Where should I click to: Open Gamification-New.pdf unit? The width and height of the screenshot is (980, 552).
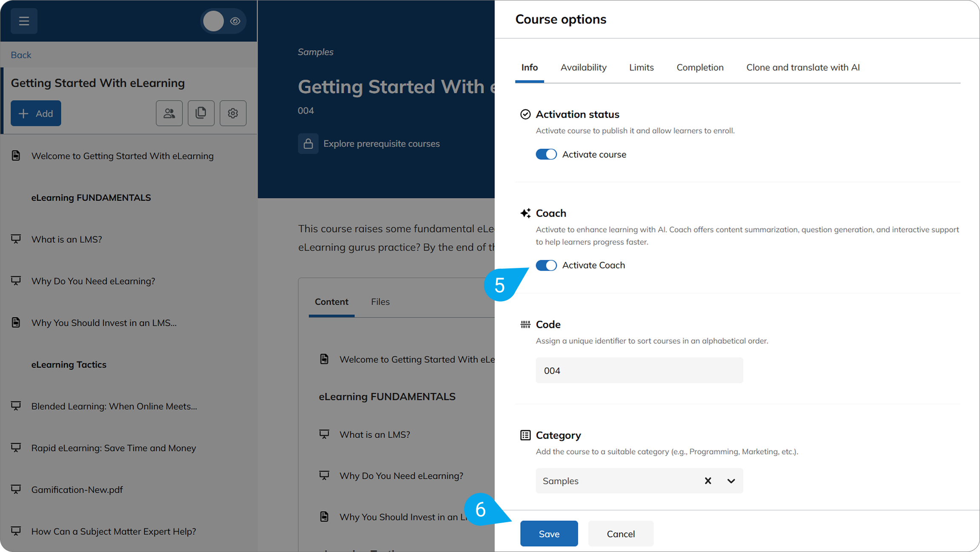tap(77, 490)
